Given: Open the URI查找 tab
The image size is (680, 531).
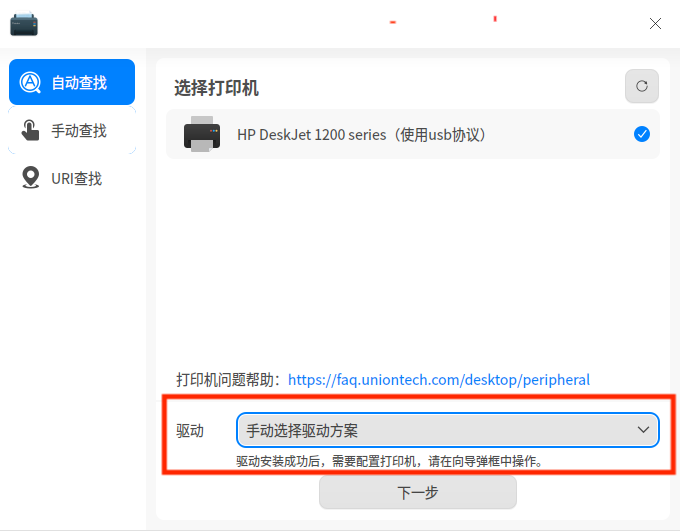Looking at the screenshot, I should pos(72,178).
